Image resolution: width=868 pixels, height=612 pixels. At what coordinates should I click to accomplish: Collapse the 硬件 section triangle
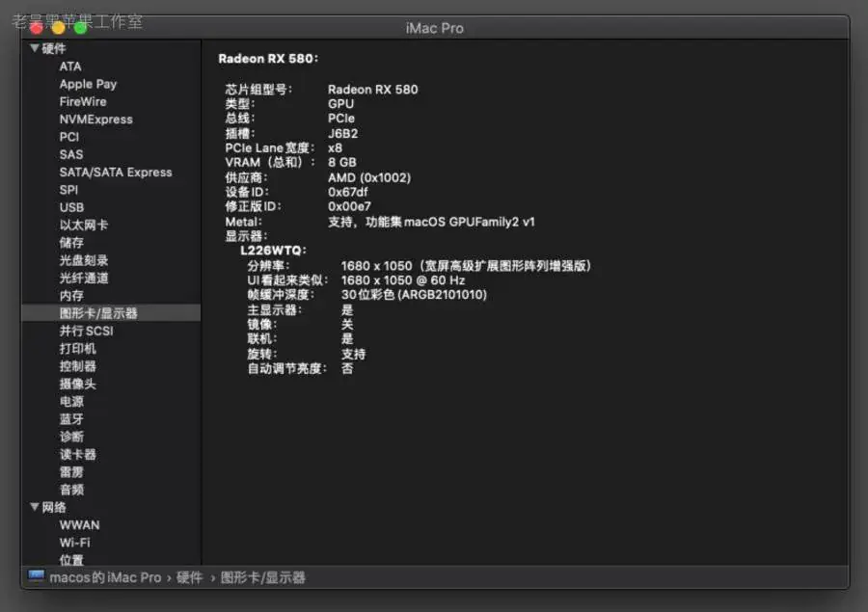coord(35,49)
